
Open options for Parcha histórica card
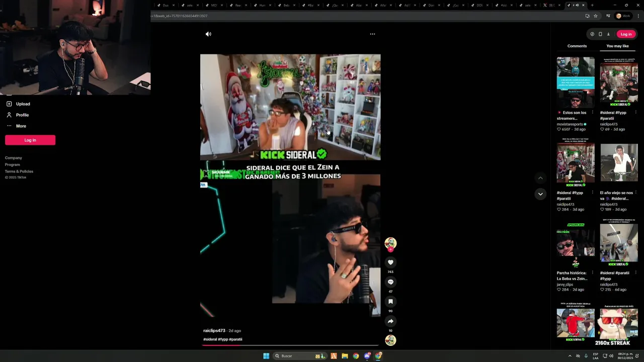coord(592,273)
